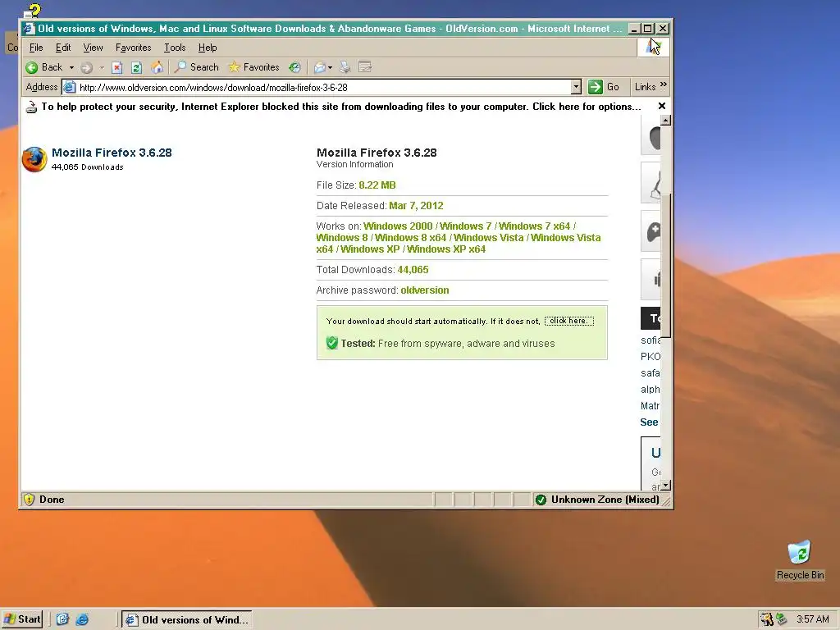
Task: Click the Total Downloads value 44,065
Action: [x=413, y=270]
